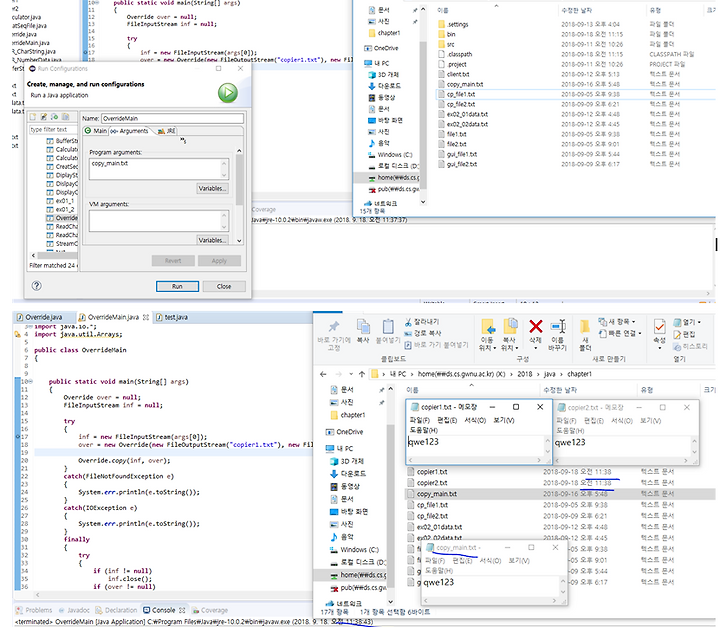Open the Javadoc view tab
Viewport: 720px width, 627px height.
point(74,610)
